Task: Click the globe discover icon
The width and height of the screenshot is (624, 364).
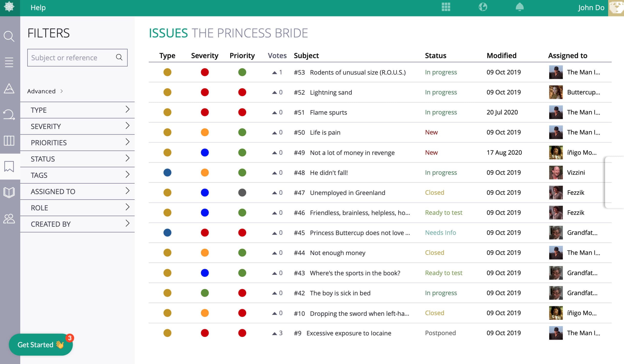Action: tap(483, 7)
